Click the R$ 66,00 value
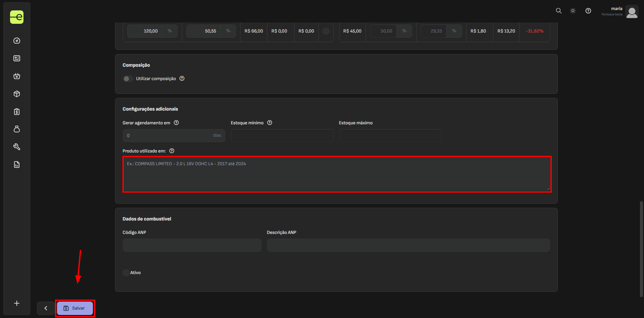The image size is (644, 318). 254,31
